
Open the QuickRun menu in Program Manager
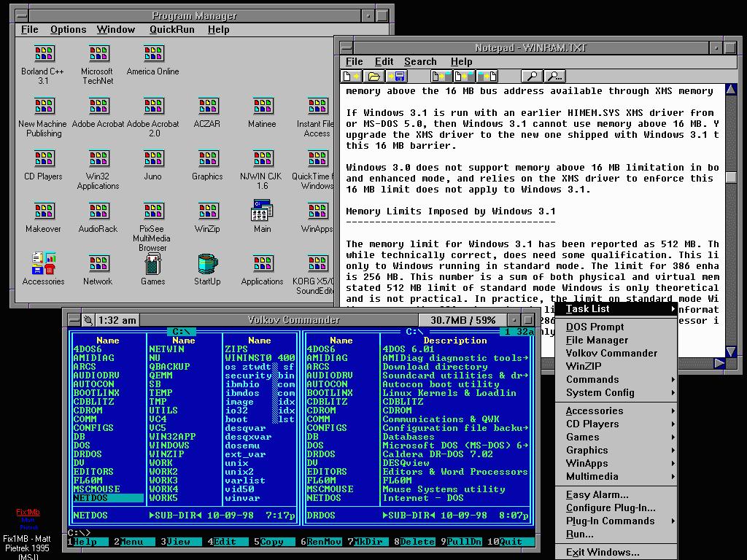tap(172, 29)
